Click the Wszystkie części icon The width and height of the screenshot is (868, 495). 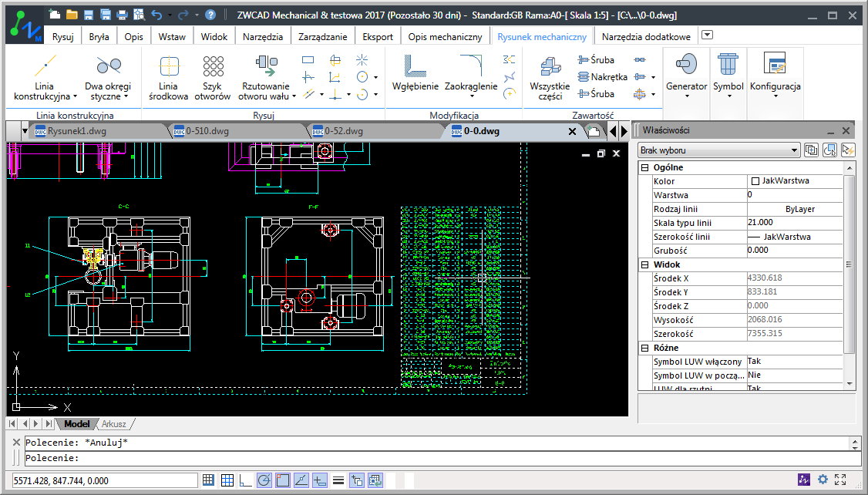coord(550,78)
